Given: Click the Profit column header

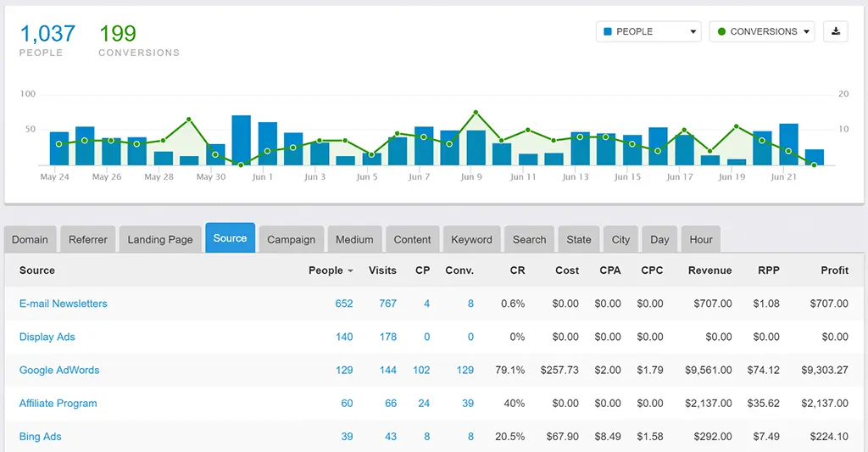Looking at the screenshot, I should coord(834,271).
